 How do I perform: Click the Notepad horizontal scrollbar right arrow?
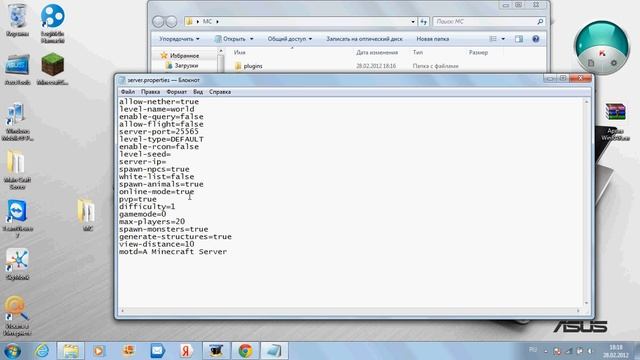[578, 311]
